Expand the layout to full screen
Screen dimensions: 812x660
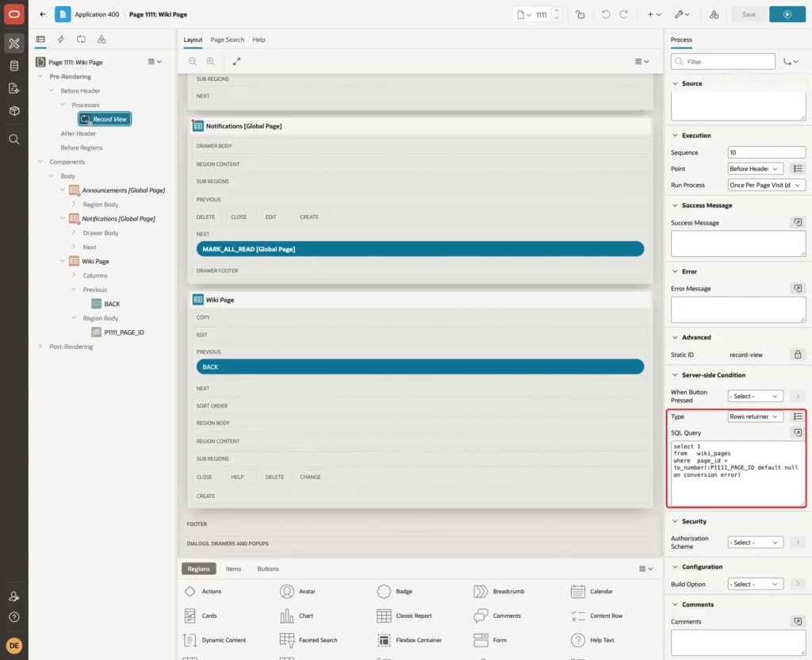[x=236, y=61]
